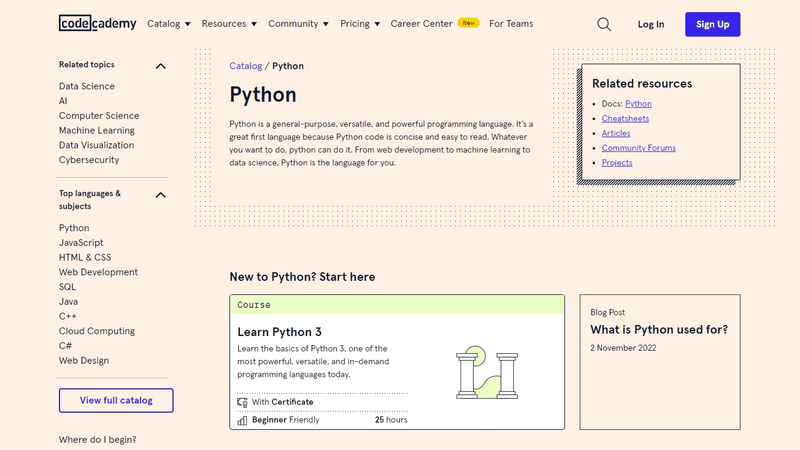Select JavaScript in the languages list
The width and height of the screenshot is (800, 450).
point(81,243)
